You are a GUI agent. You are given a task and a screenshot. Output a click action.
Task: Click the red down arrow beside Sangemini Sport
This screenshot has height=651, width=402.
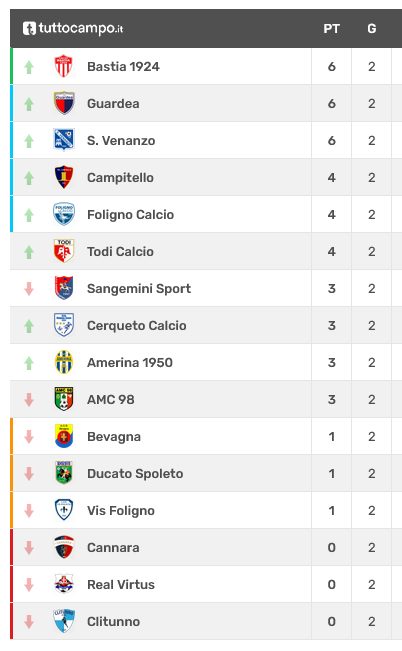pyautogui.click(x=29, y=289)
